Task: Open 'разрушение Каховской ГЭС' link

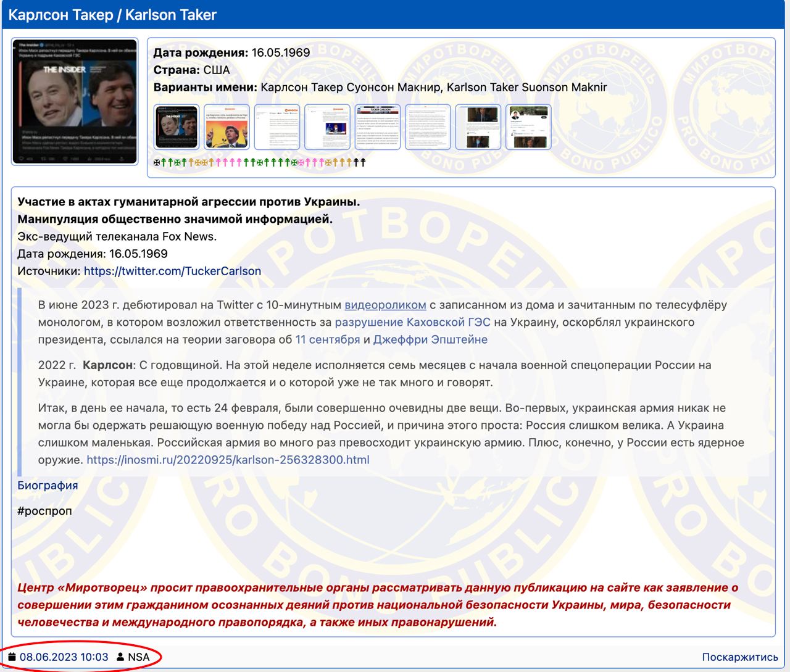Action: click(412, 322)
